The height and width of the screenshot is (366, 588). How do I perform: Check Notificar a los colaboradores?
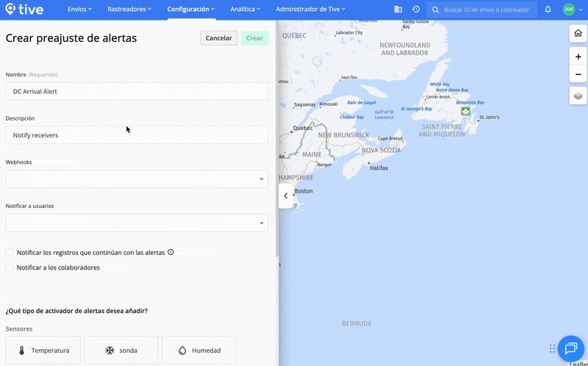[x=10, y=268]
